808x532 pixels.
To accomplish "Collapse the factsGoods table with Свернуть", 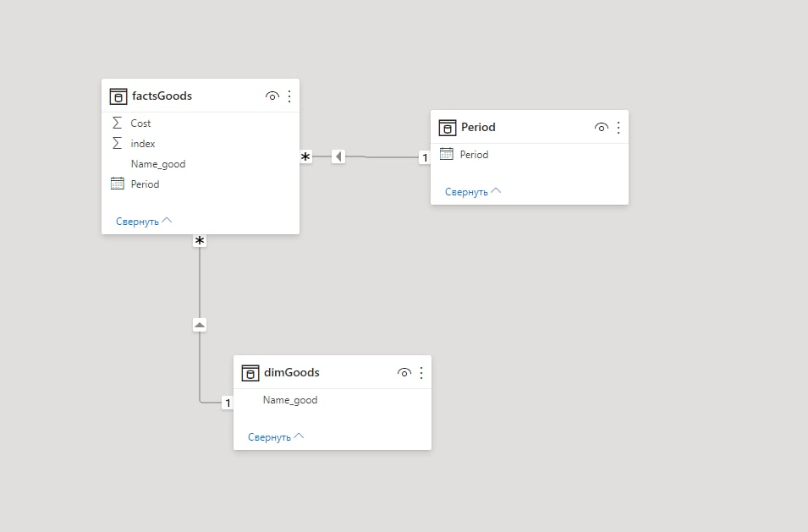I will (x=143, y=222).
